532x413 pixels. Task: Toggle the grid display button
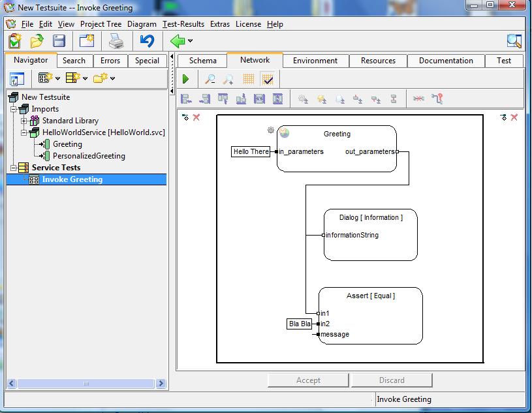point(248,79)
